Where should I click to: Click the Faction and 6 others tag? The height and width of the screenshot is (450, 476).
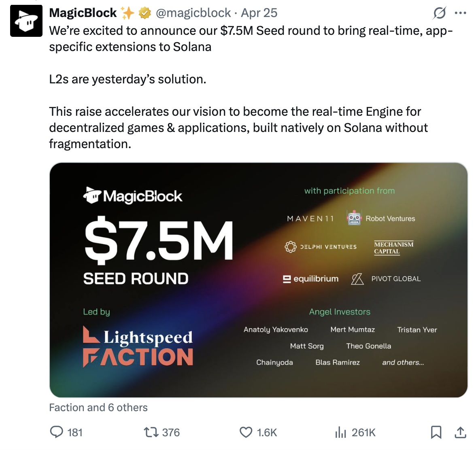(98, 408)
